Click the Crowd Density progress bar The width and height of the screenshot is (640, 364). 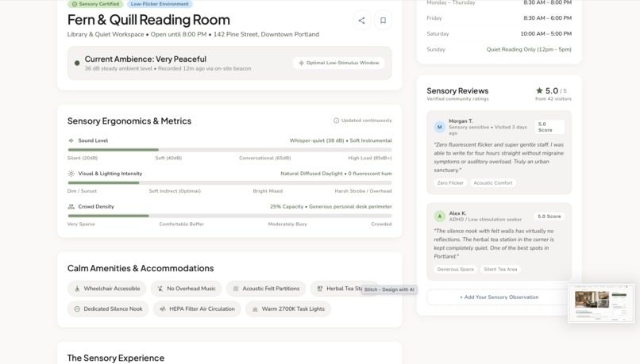coord(229,216)
